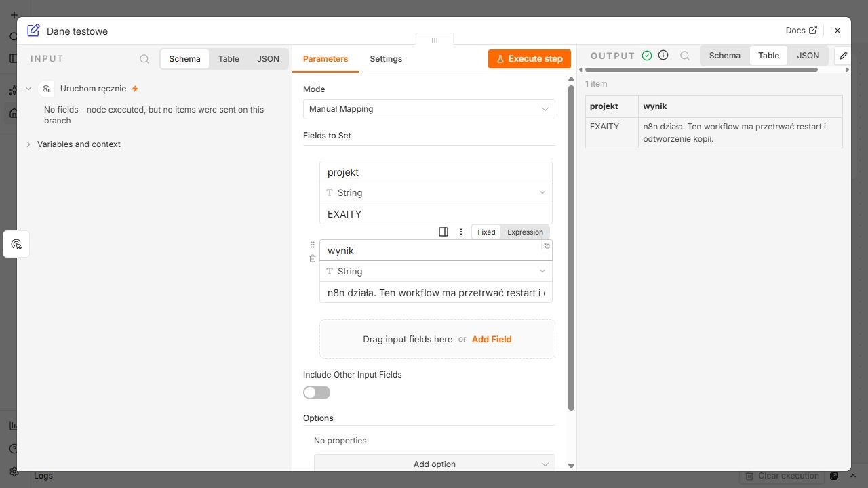Switch INPUT view to JSON
Viewport: 868px width, 488px height.
[268, 59]
